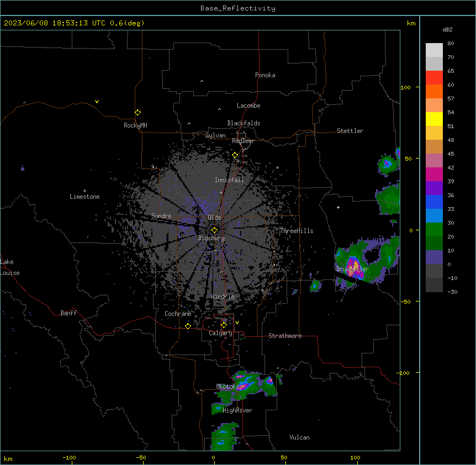
Task: Click the -100 tick on the bottom axis
Action: point(69,457)
